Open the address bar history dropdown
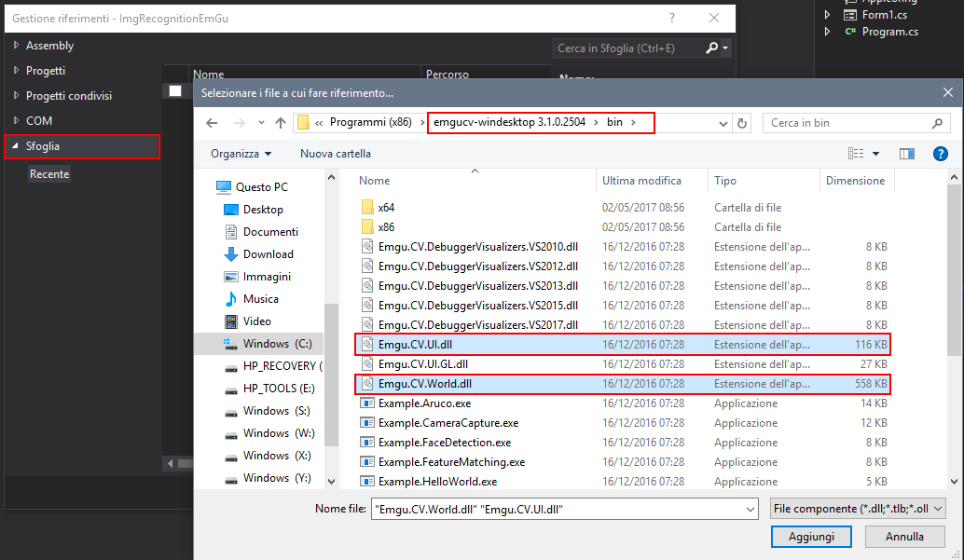The height and width of the screenshot is (560, 964). 723,124
